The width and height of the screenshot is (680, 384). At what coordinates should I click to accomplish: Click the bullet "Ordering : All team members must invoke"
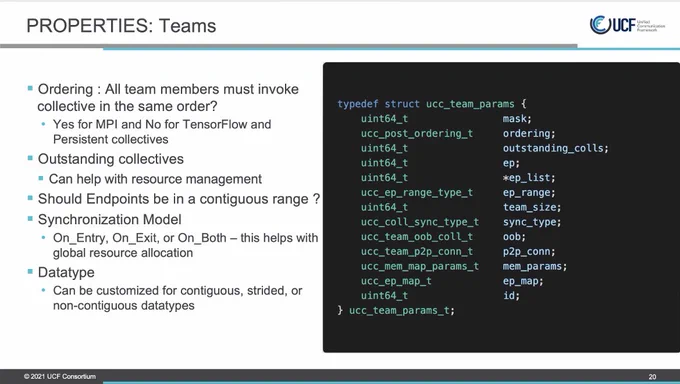click(x=168, y=89)
